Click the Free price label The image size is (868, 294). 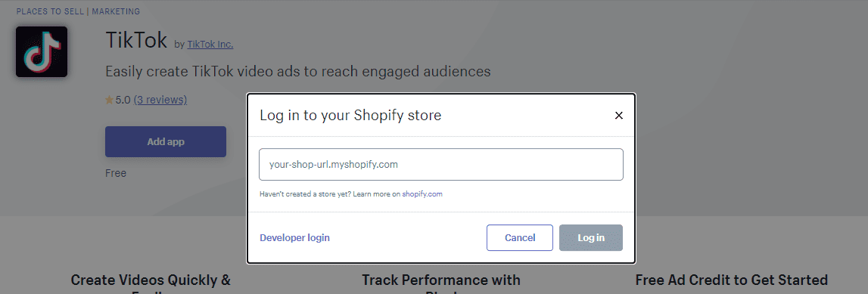116,173
